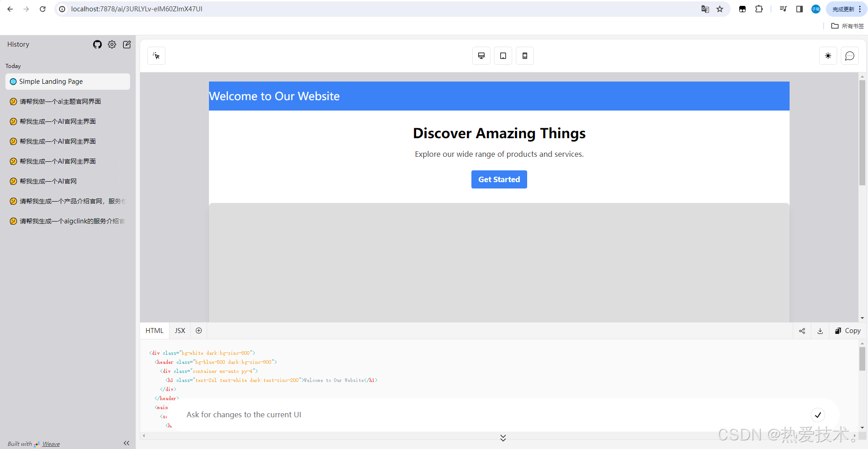
Task: Open the chat bubble panel icon
Action: pyautogui.click(x=850, y=56)
